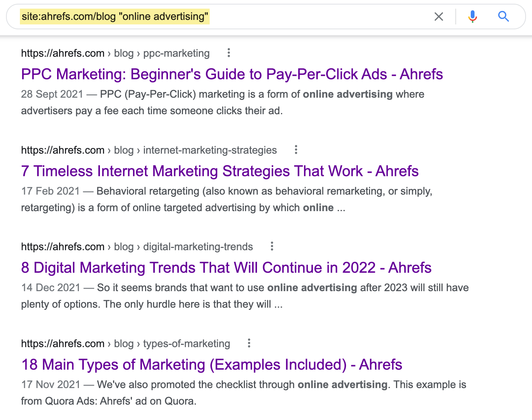
Task: Click the digital-marketing-trends URL breadcrumb
Action: click(x=137, y=247)
